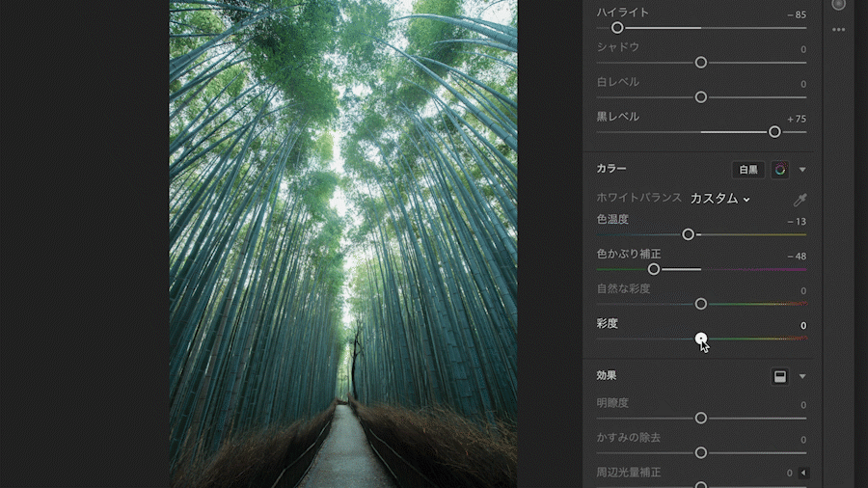Click the white balance eyedropper tool
Screen dimensions: 868x488
coord(800,200)
